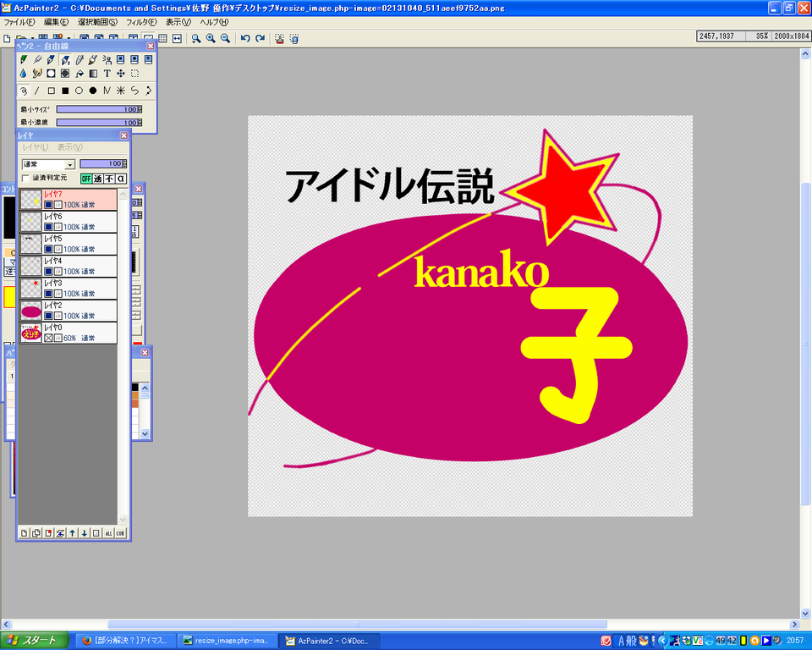
Task: Click the zoom in magnifier toolbar icon
Action: 211,38
